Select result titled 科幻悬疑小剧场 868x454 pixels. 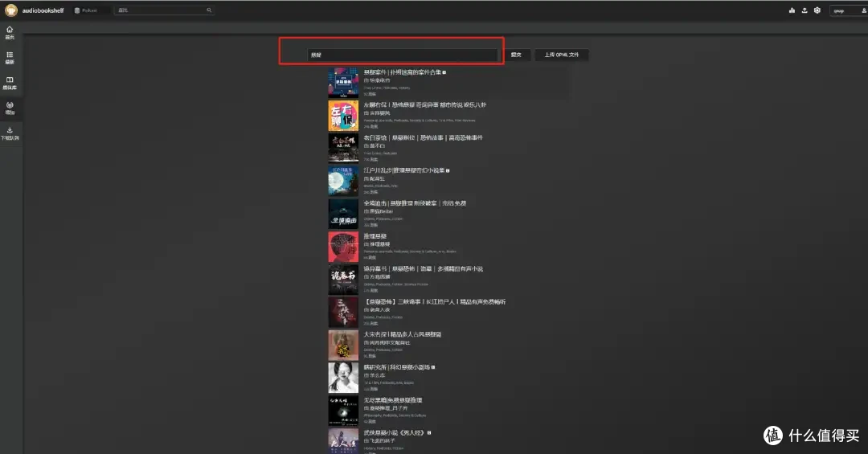point(396,367)
